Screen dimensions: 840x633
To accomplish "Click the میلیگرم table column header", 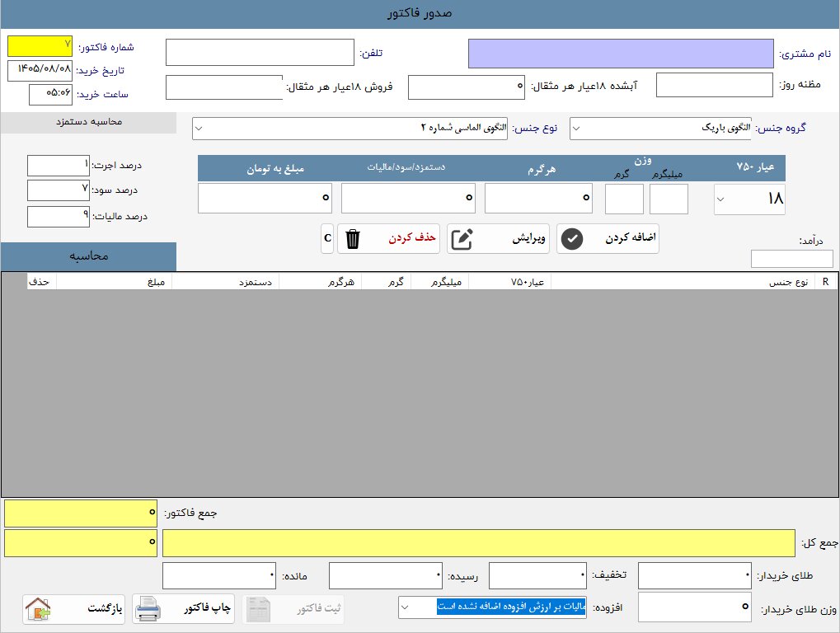I will [440, 282].
